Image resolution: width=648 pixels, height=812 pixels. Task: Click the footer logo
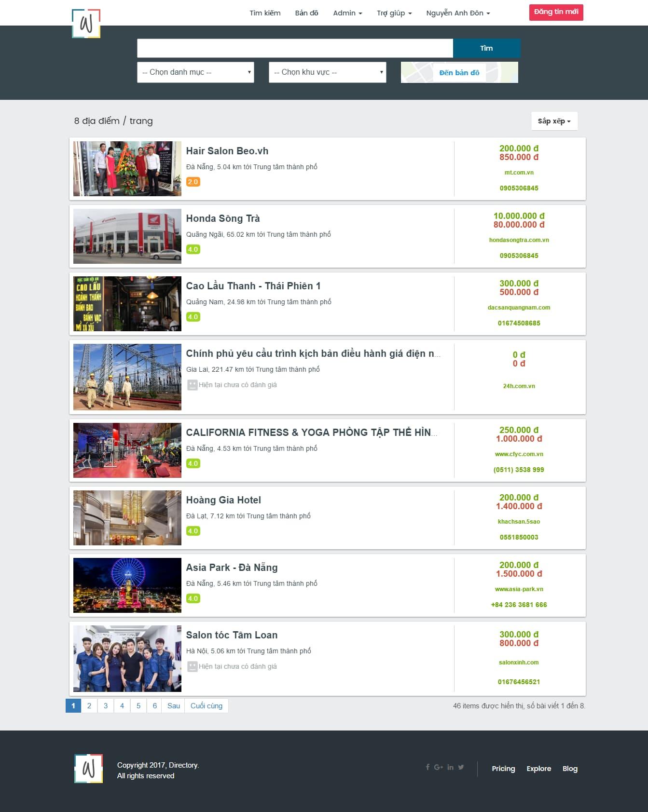click(x=88, y=768)
